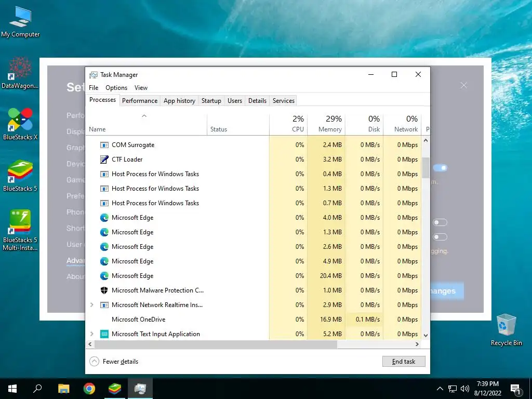Click the horizontal scrollbar right arrow
Screen dimensions: 532x399
point(417,344)
